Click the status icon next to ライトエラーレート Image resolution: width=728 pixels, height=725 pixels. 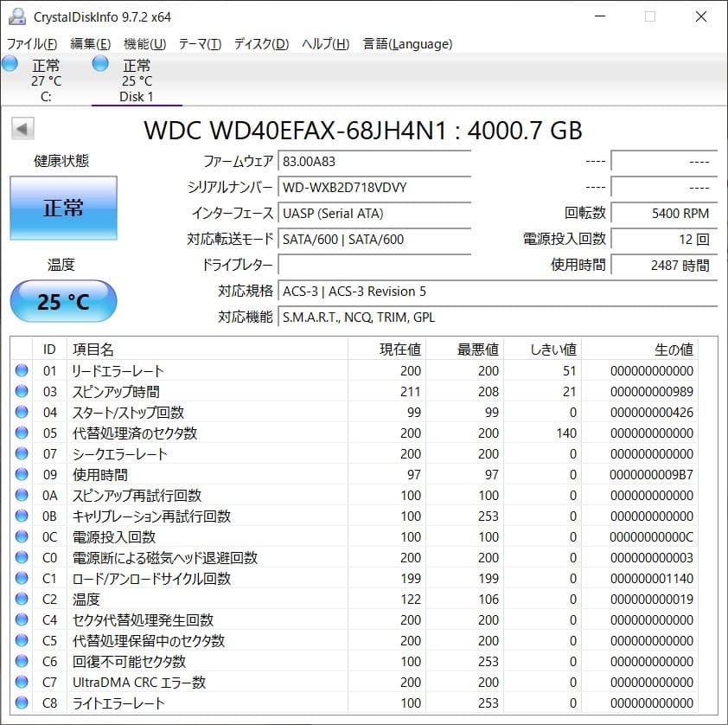click(21, 703)
